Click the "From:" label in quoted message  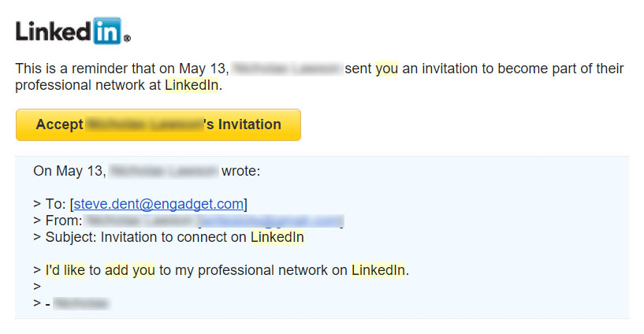(63, 221)
